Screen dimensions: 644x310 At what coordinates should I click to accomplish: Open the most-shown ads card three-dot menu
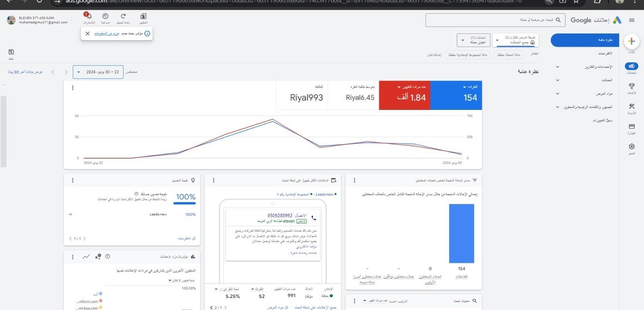[x=214, y=180]
